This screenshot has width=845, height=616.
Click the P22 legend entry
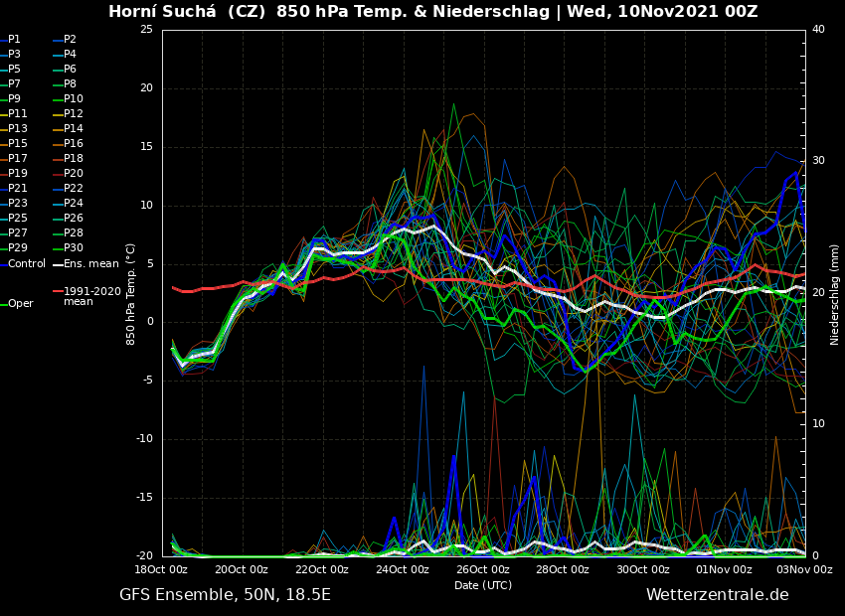(74, 189)
